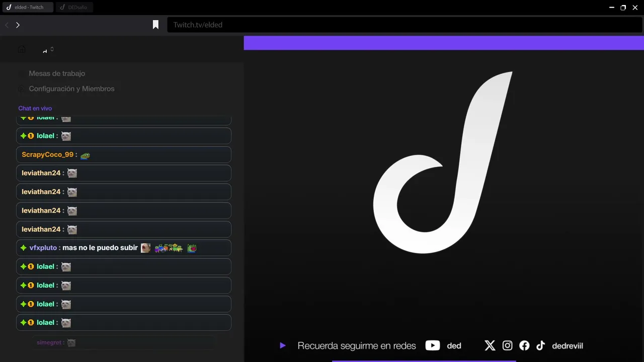The height and width of the screenshot is (362, 644).
Task: Restore down the window
Action: coord(623,8)
